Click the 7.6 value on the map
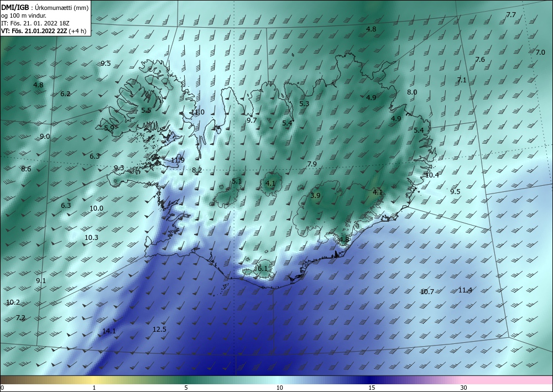 click(x=480, y=60)
